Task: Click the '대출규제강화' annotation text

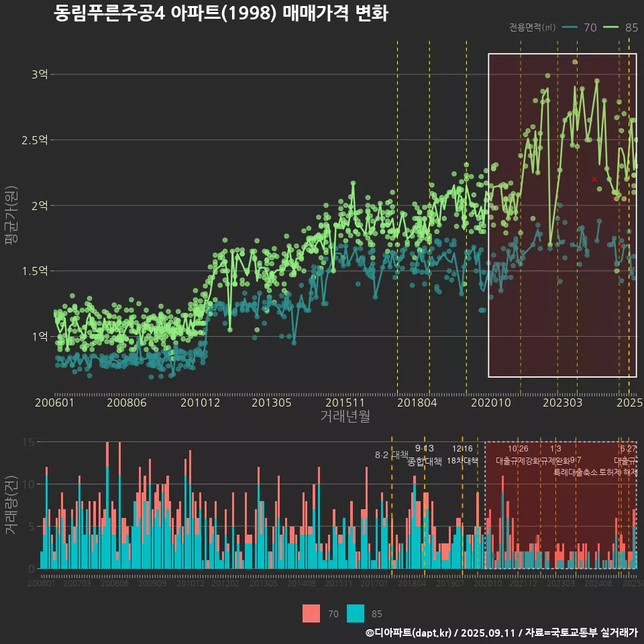Action: 518,461
